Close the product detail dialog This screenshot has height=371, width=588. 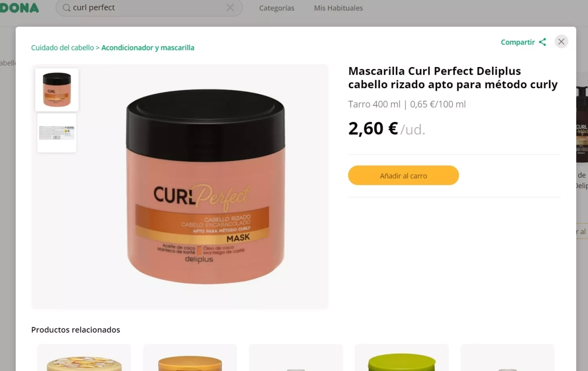[562, 42]
